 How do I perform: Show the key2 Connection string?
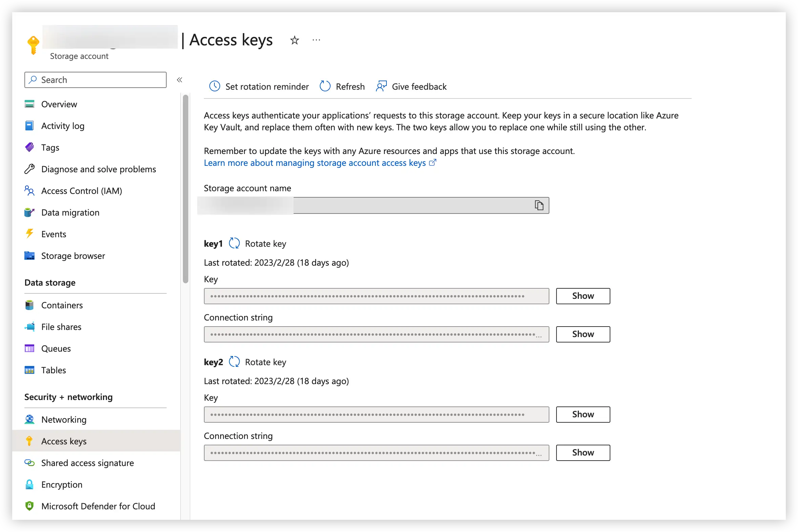[x=583, y=452]
